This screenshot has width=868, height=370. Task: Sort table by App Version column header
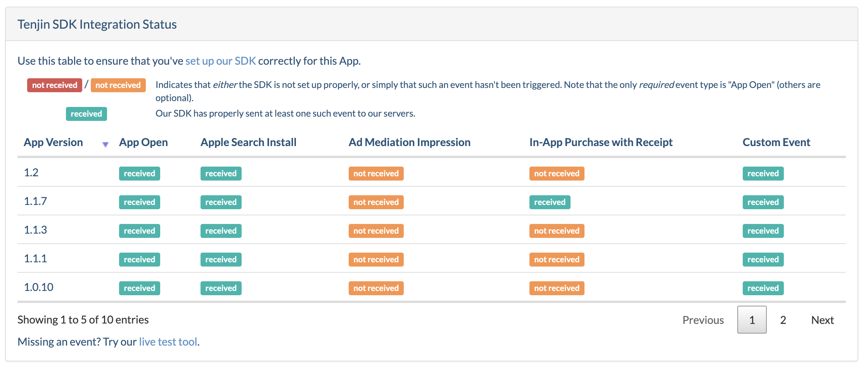[54, 143]
